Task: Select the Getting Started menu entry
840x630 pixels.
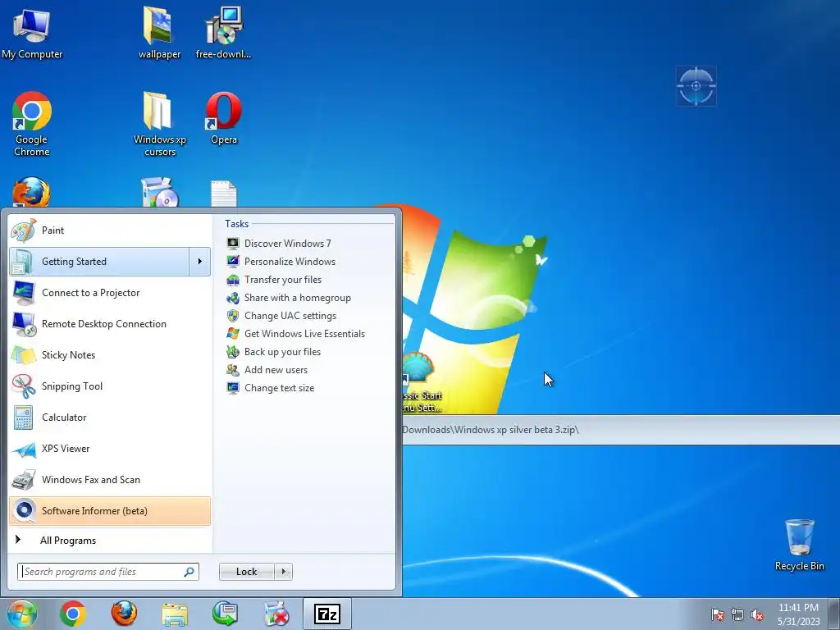Action: point(99,262)
